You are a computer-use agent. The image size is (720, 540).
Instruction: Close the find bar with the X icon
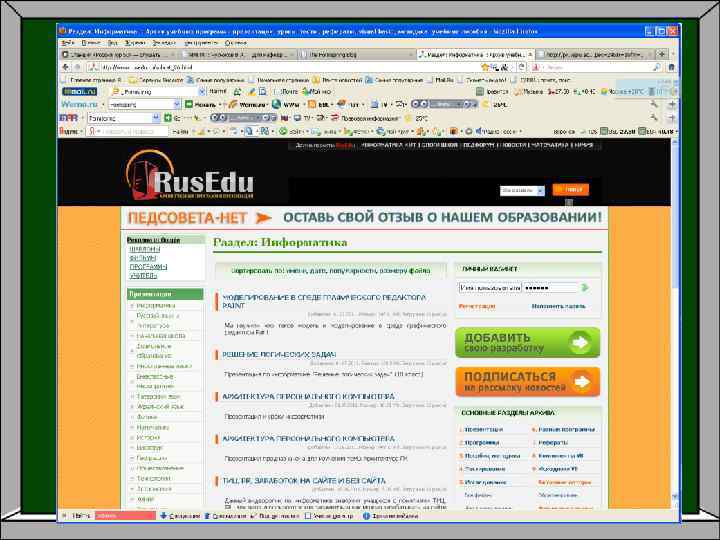(64, 516)
